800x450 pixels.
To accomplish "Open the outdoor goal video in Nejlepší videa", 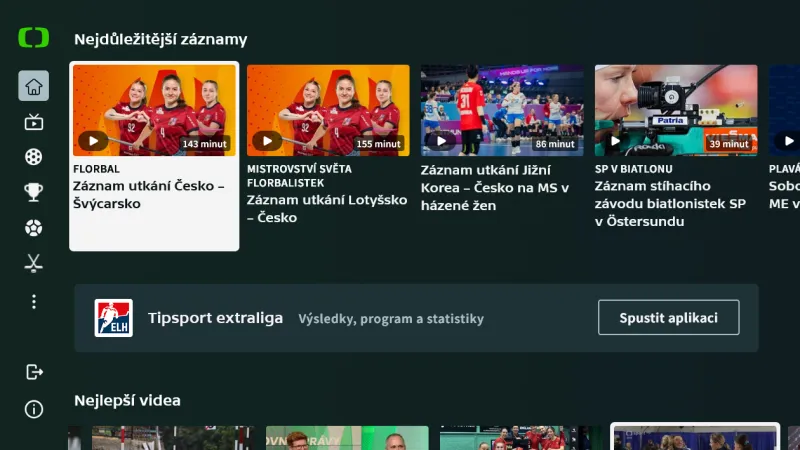I will pos(173,438).
